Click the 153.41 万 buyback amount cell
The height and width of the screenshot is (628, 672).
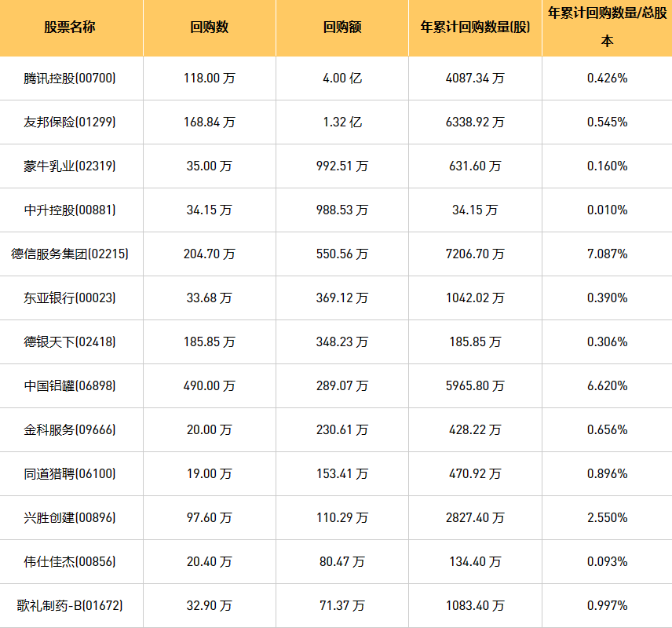coord(342,473)
